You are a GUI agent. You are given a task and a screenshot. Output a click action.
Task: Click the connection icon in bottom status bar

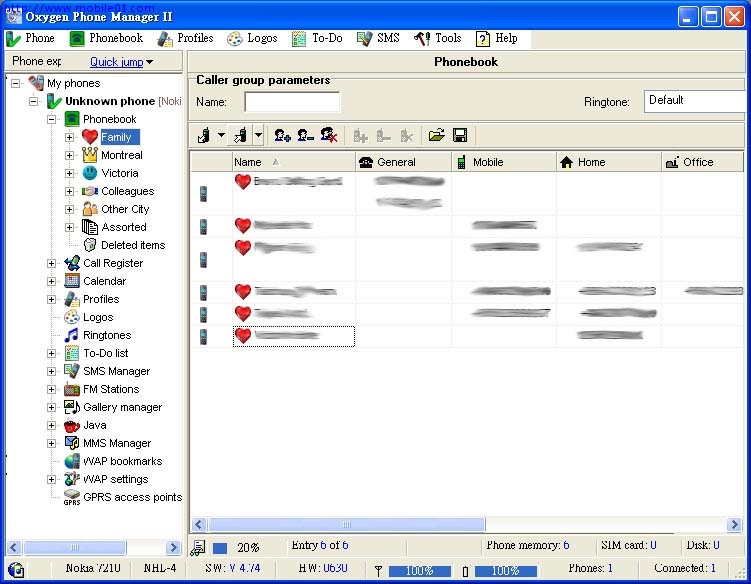16,570
